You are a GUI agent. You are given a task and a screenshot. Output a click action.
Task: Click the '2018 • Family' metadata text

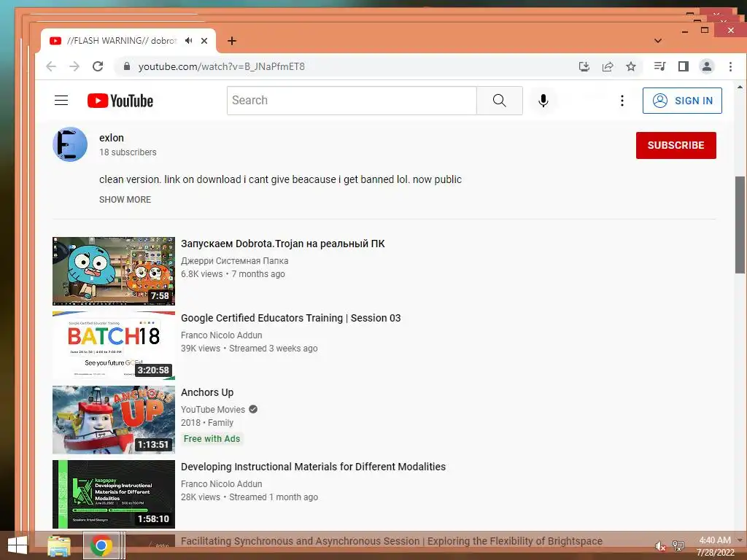click(207, 422)
